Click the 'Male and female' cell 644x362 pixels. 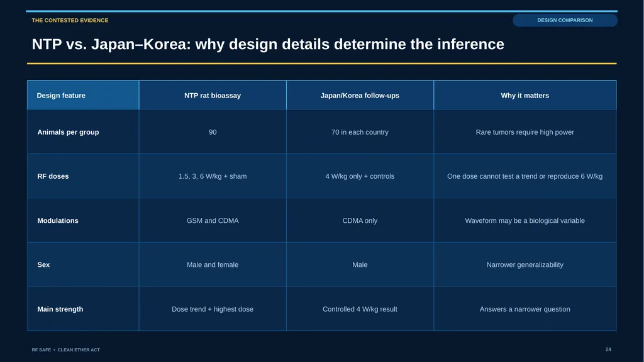(x=213, y=264)
